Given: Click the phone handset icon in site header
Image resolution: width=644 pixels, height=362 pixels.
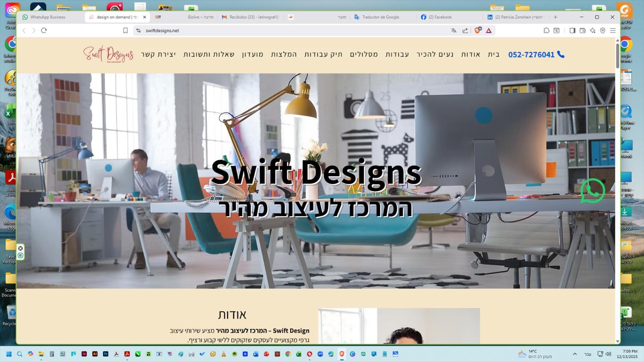Looking at the screenshot, I should click(x=561, y=55).
